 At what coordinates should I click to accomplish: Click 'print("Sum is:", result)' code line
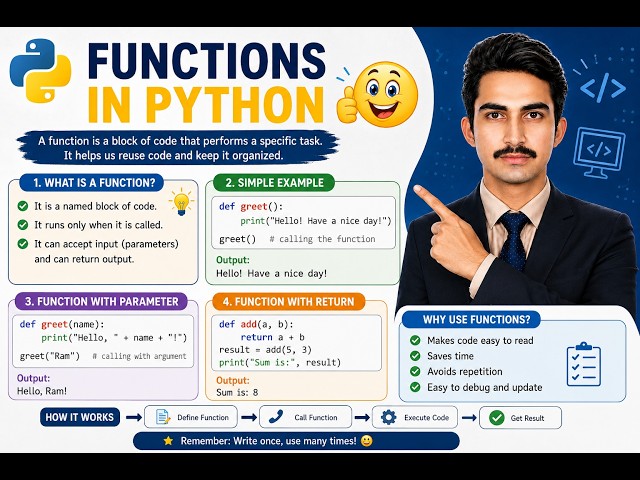coord(280,362)
